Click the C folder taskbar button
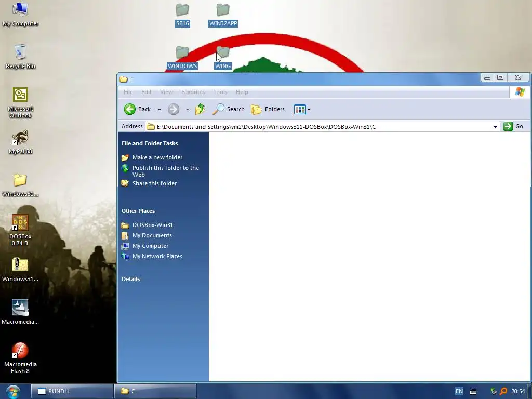Viewport: 532px width, 399px height. 155,391
